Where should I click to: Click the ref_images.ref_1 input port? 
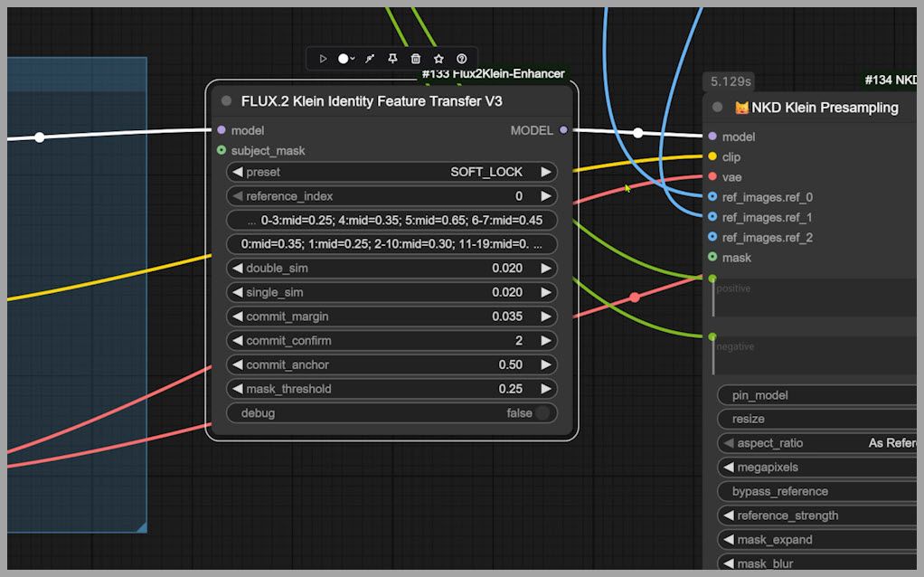[x=712, y=217]
